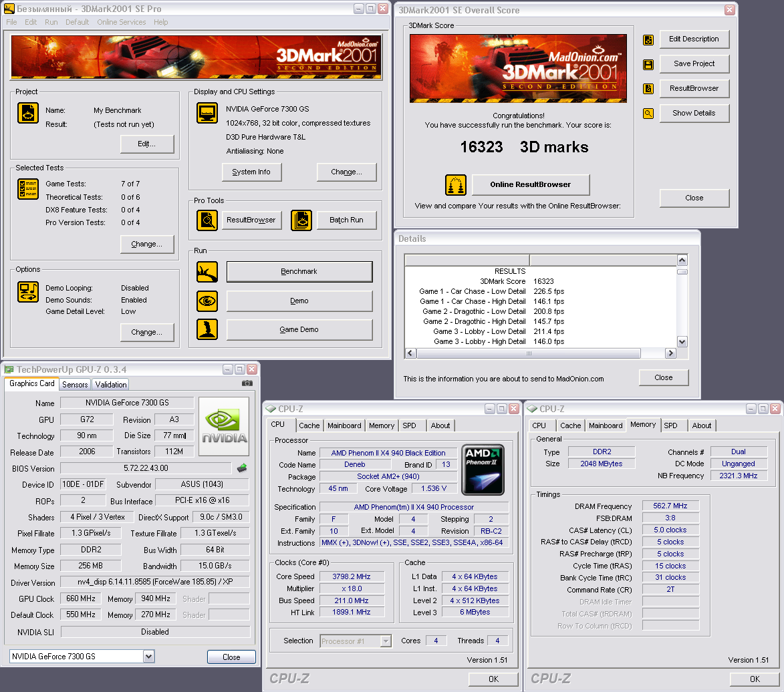Click Change... under Display and CPU Settings
Viewport: 784px width, 692px height.
coord(346,172)
